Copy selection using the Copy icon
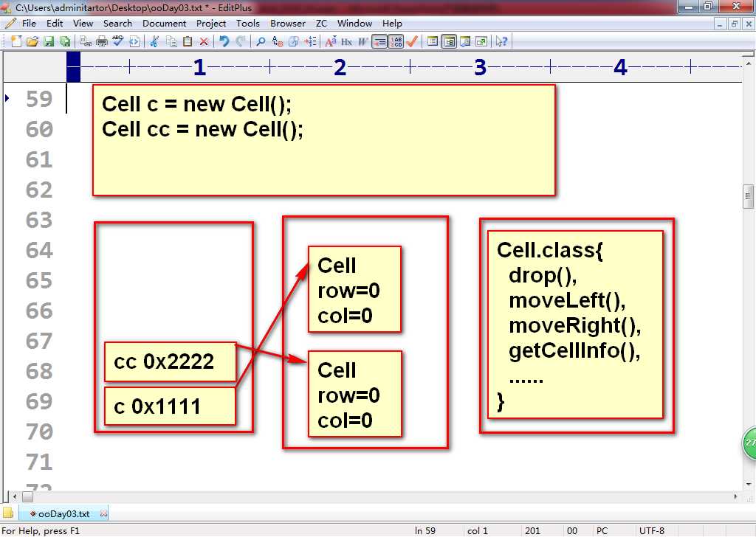Viewport: 756px width, 537px height. click(171, 42)
